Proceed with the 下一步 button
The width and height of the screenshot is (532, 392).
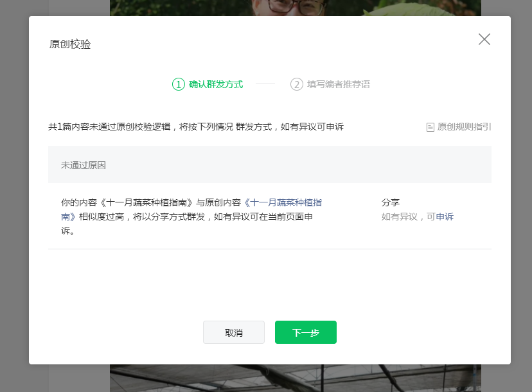click(306, 332)
